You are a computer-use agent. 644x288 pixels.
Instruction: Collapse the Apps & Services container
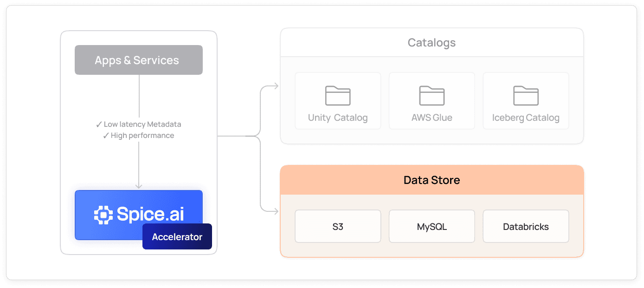[x=138, y=59]
